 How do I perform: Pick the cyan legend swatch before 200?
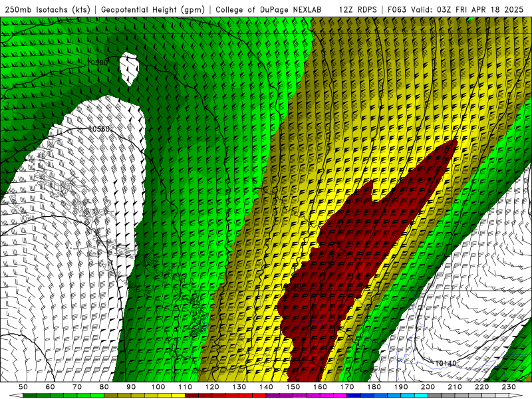point(421,396)
